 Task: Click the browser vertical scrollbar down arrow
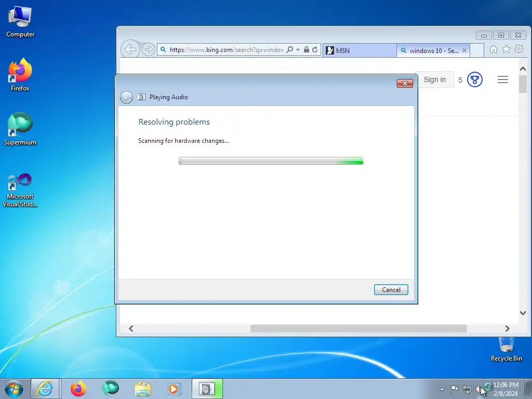pyautogui.click(x=523, y=313)
